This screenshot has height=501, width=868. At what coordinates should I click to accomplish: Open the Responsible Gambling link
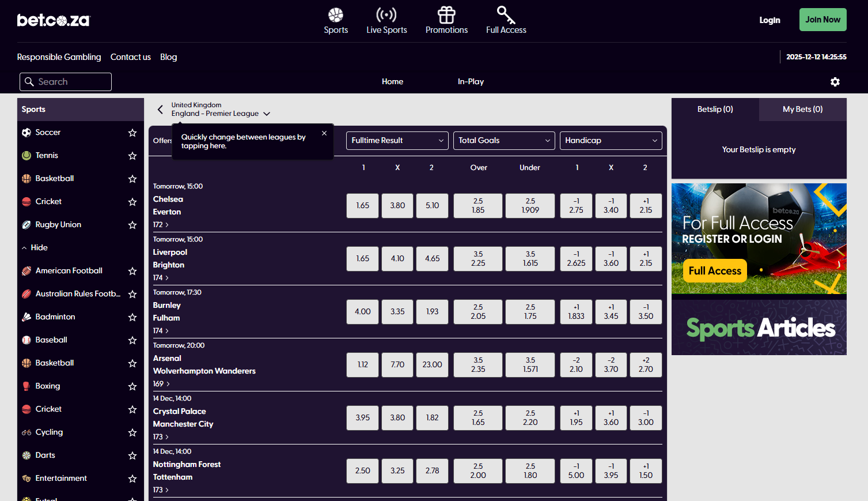point(58,56)
